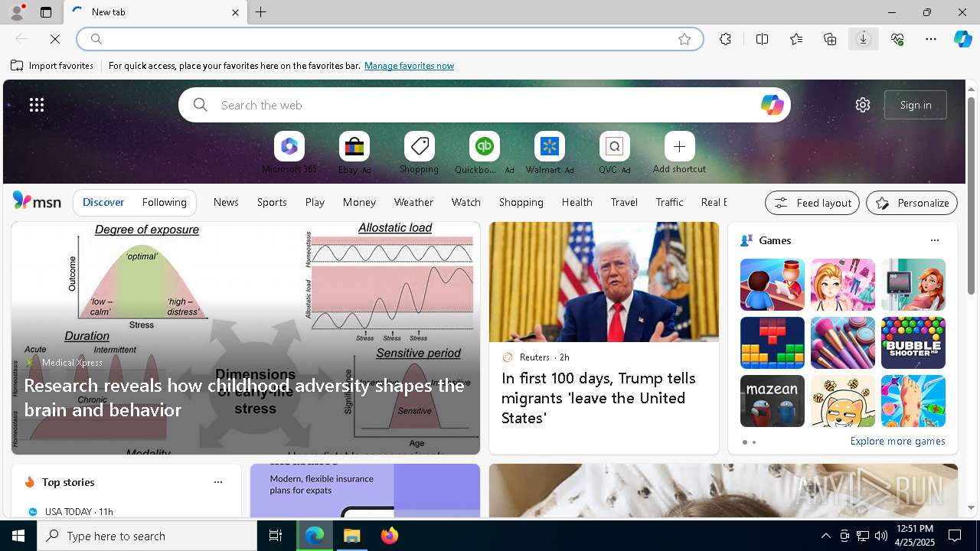Open the volume control in tray
The height and width of the screenshot is (551, 980).
[x=880, y=536]
